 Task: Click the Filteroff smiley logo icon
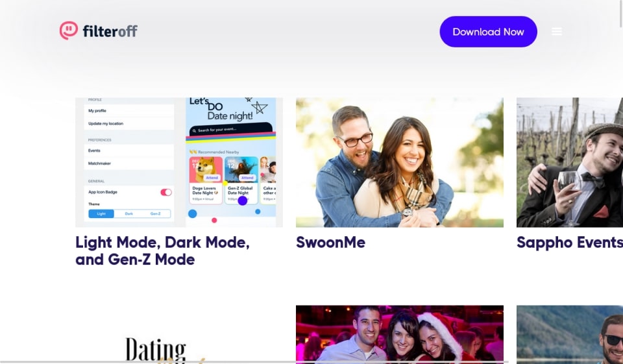[69, 30]
